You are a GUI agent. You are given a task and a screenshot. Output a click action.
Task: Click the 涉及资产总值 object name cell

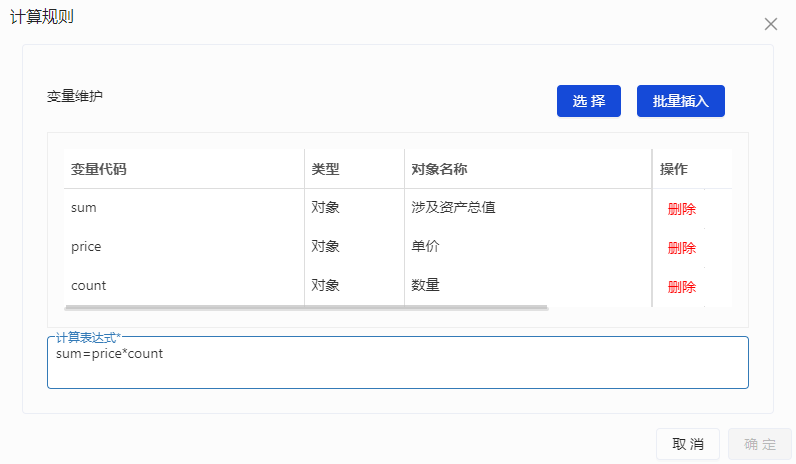click(453, 208)
